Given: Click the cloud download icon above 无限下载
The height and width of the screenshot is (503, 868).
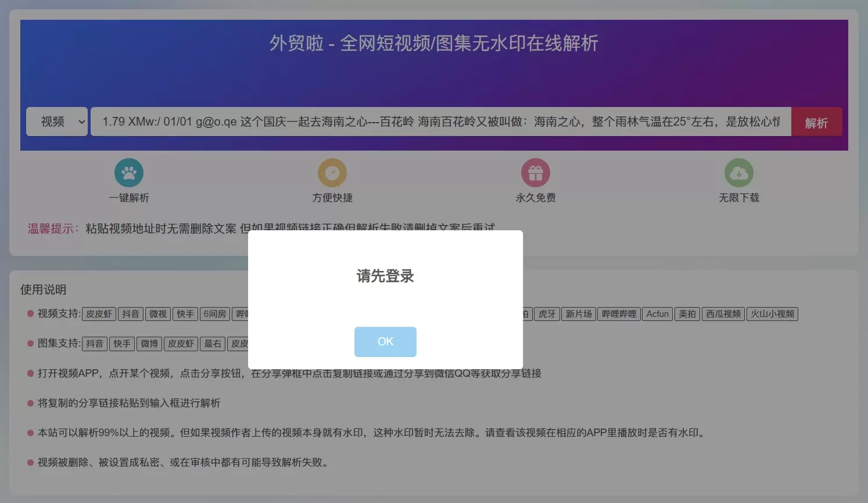Looking at the screenshot, I should coord(739,173).
